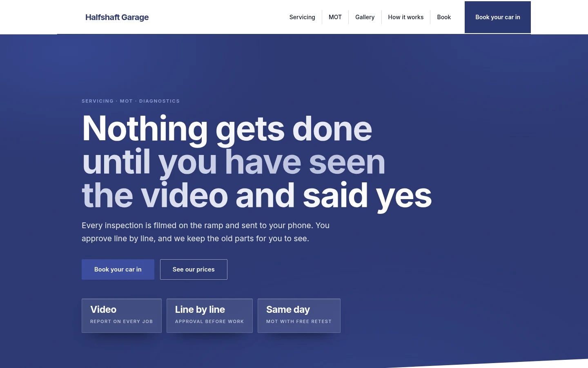Select the Same day MOT card
Screen dimensions: 588x368
pos(299,316)
